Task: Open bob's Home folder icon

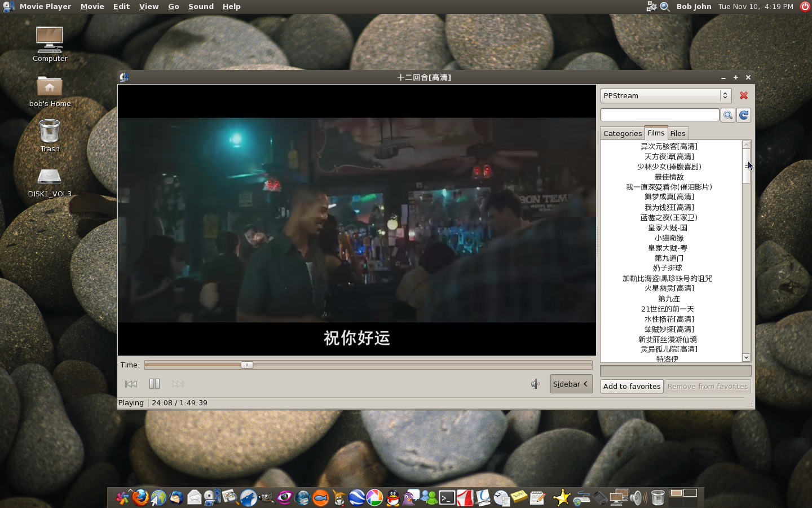Action: coord(50,91)
